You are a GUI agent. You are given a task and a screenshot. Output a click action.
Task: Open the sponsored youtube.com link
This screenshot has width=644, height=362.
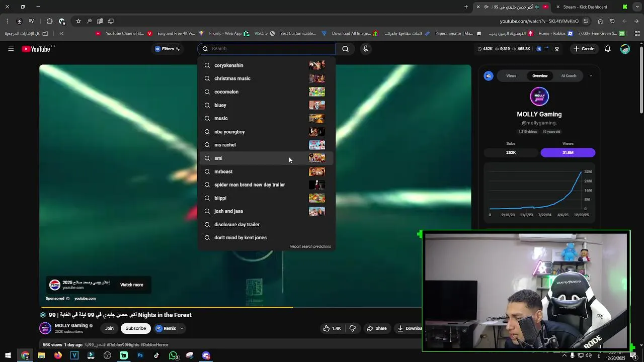tap(85, 298)
